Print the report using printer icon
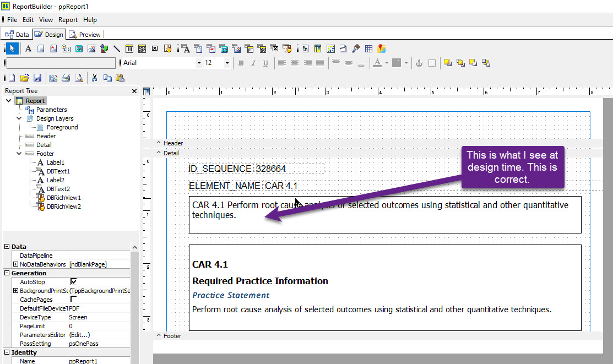 click(x=66, y=78)
